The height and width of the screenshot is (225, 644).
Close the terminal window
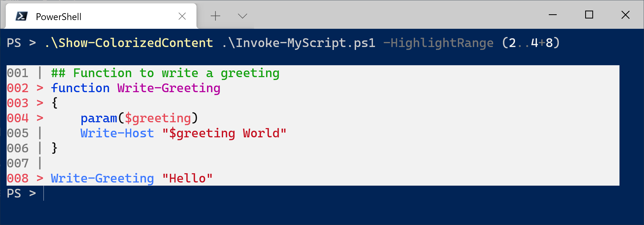(625, 15)
